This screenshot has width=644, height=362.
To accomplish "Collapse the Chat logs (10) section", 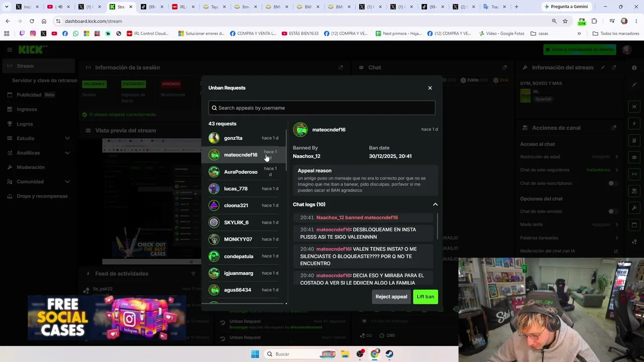I will [435, 205].
